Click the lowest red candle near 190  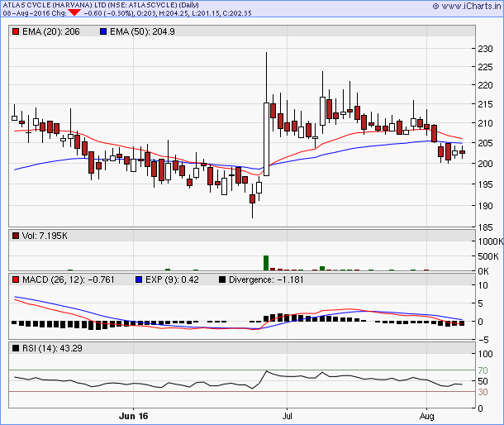(253, 198)
